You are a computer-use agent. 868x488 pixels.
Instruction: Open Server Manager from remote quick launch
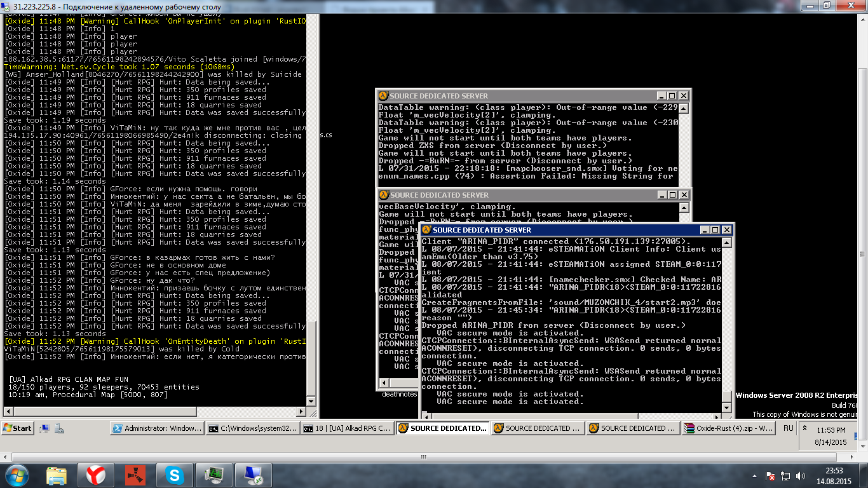(58, 428)
